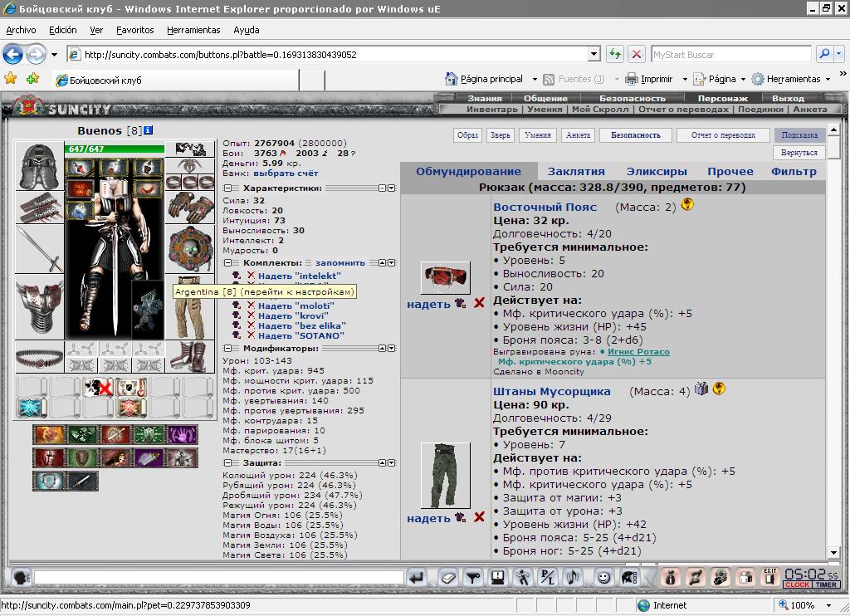Click the выбрать счёт bank link

286,173
